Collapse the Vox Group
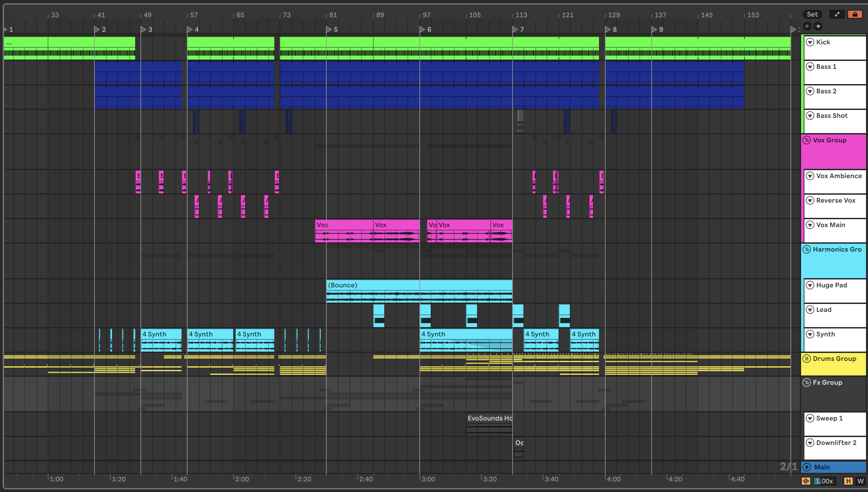 point(807,140)
